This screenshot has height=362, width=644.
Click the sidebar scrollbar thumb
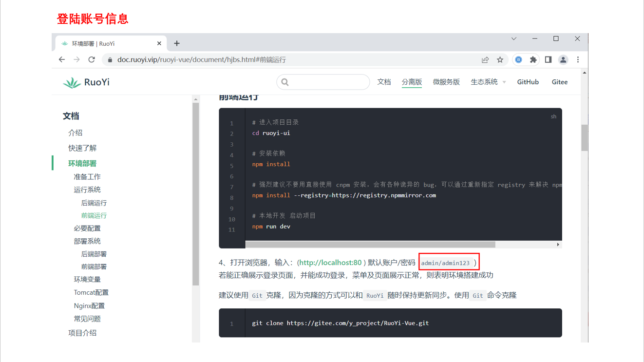tap(196, 194)
